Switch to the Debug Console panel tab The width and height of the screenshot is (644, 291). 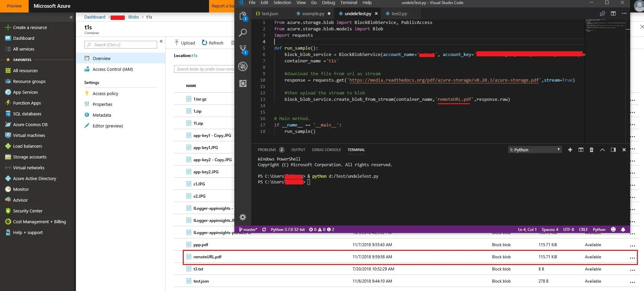pyautogui.click(x=326, y=150)
